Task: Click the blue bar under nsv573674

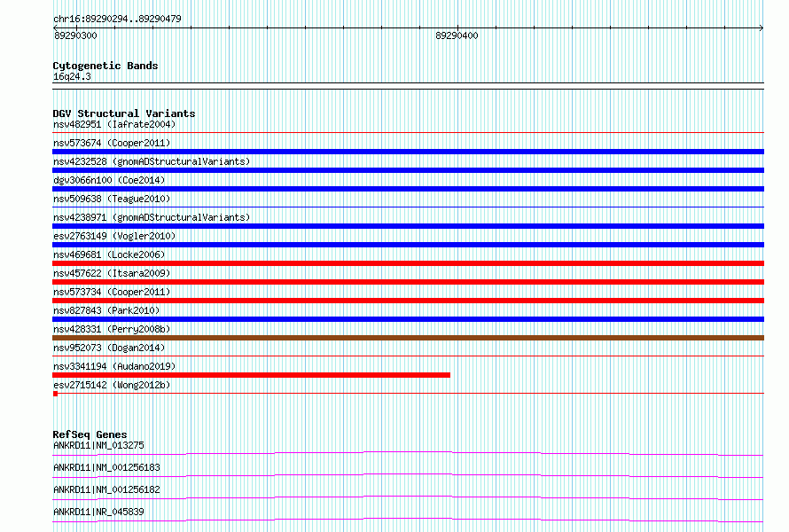Action: click(408, 152)
